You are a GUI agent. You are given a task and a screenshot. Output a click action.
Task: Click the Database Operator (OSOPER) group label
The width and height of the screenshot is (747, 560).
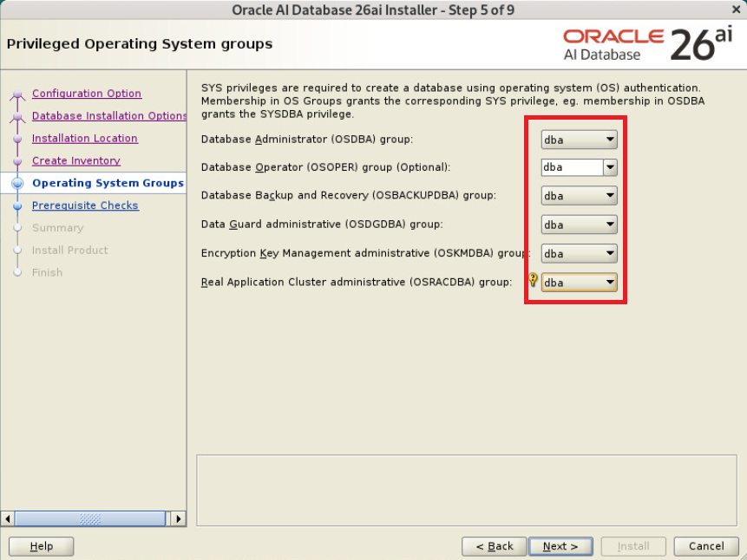coord(325,167)
